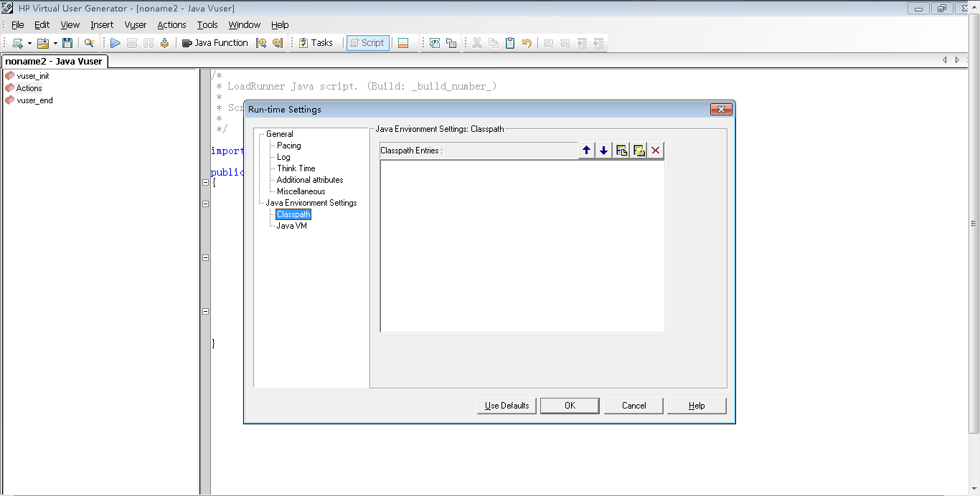Click the Use Defaults button

[x=507, y=406]
